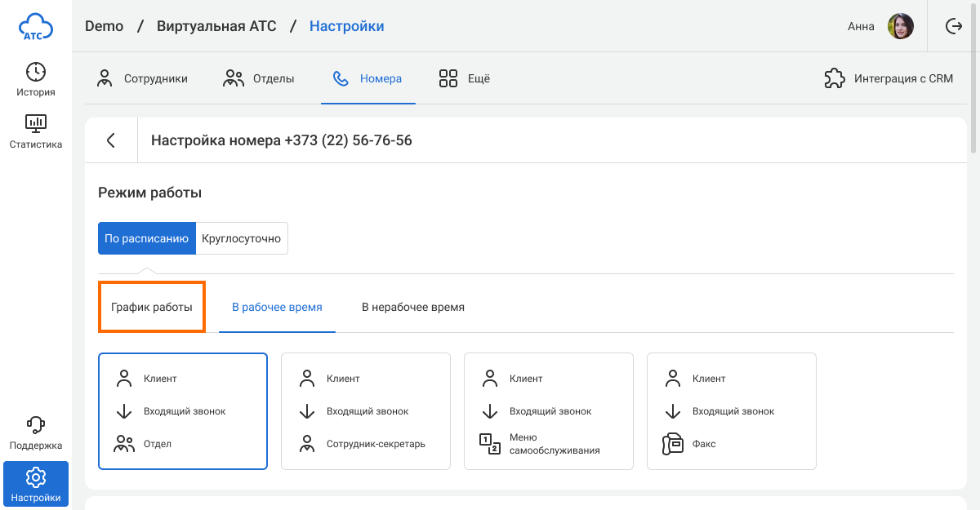
Task: Open the Сотрудники tab
Action: coord(142,79)
